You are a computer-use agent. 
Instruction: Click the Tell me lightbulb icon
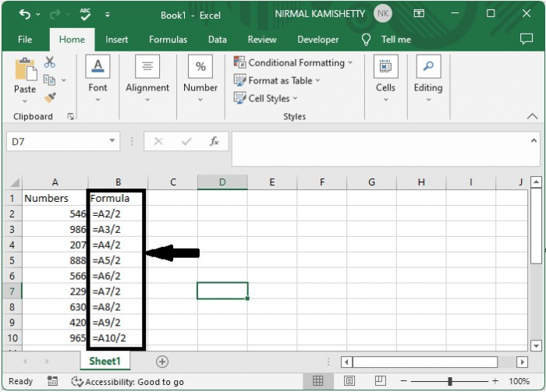click(366, 40)
